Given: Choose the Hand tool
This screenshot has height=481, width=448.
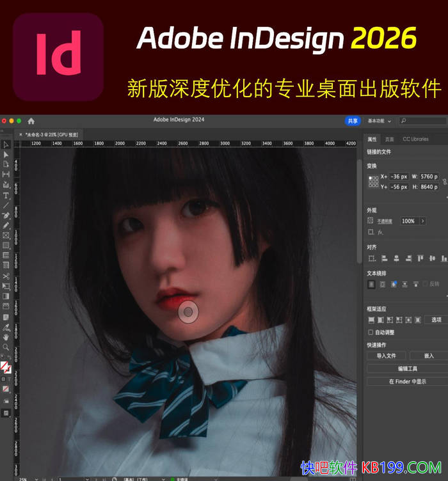Looking at the screenshot, I should click(x=6, y=337).
